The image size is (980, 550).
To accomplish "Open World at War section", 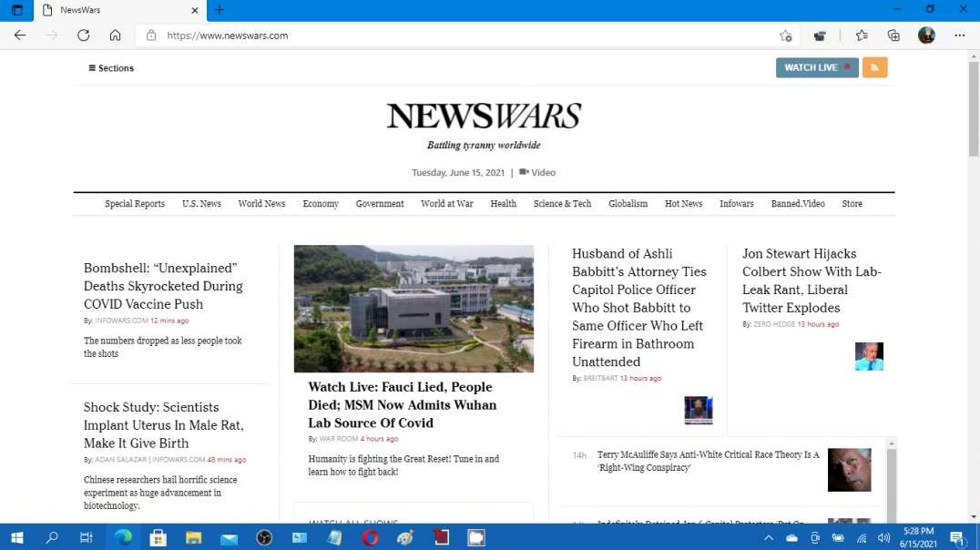I will point(447,204).
